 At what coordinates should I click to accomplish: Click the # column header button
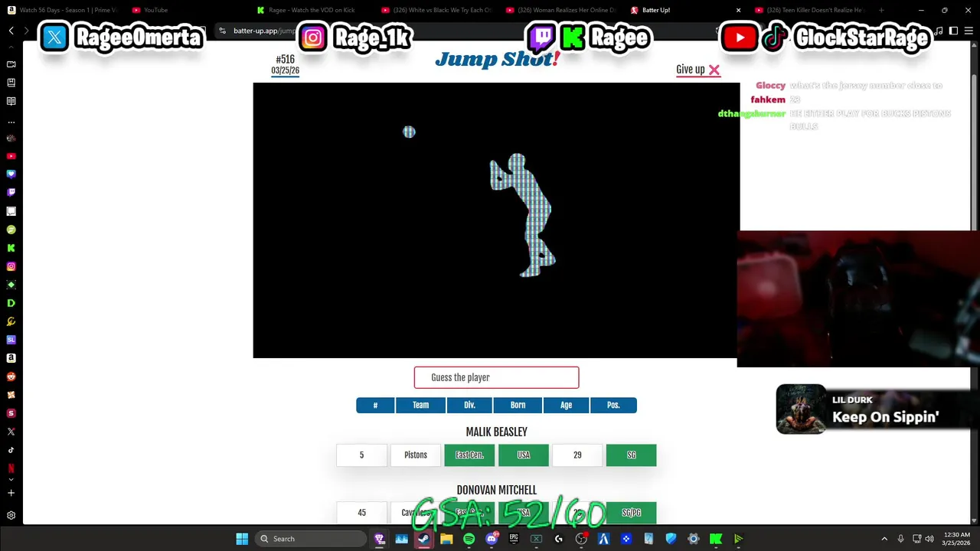(375, 405)
